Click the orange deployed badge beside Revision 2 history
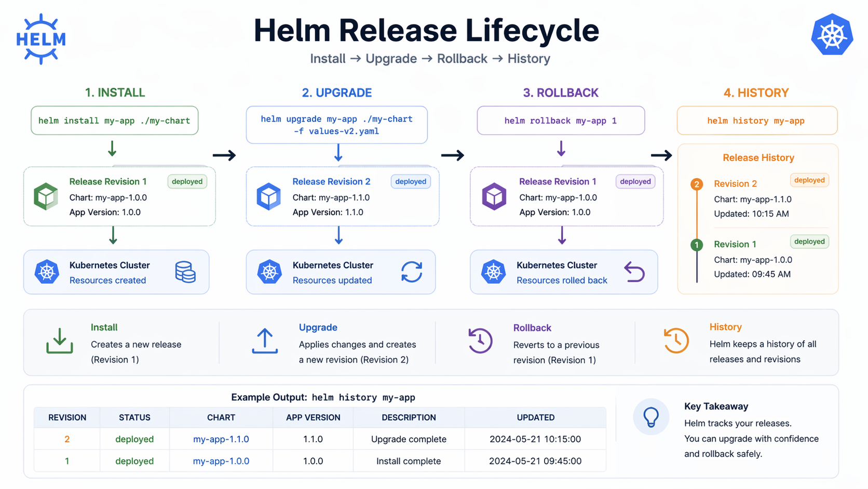868x489 pixels. [809, 180]
